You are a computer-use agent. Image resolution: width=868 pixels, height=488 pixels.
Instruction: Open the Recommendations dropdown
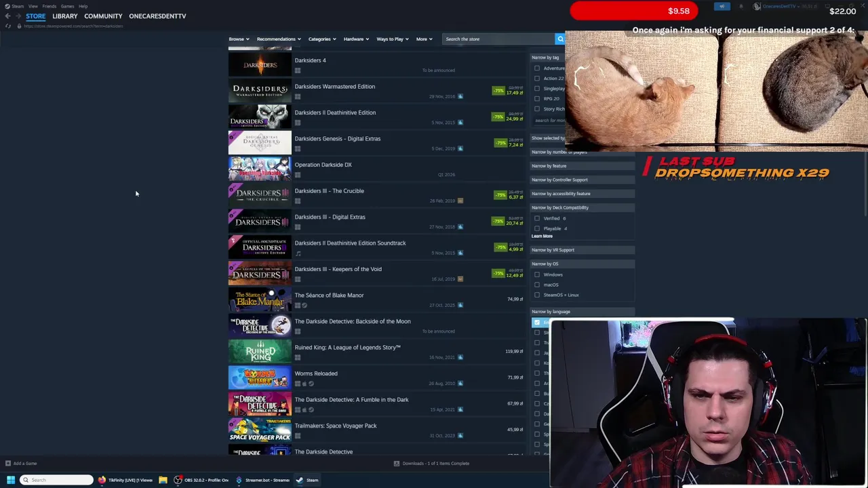278,39
